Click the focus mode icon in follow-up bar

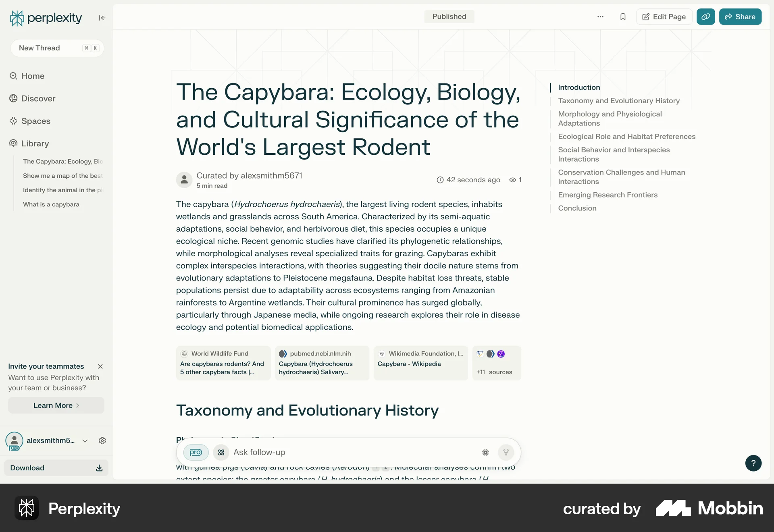click(221, 452)
